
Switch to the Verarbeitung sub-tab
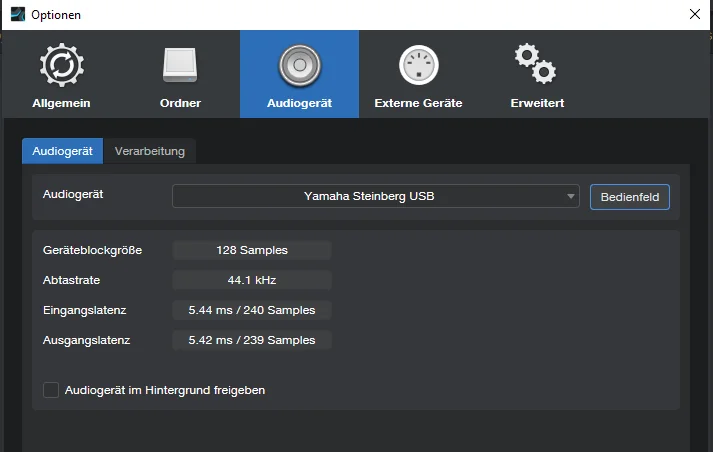[150, 151]
